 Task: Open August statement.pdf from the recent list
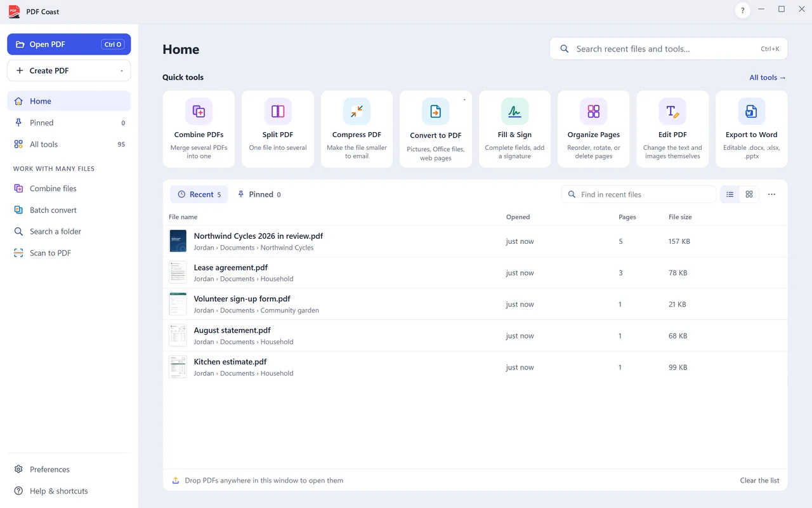pos(475,336)
